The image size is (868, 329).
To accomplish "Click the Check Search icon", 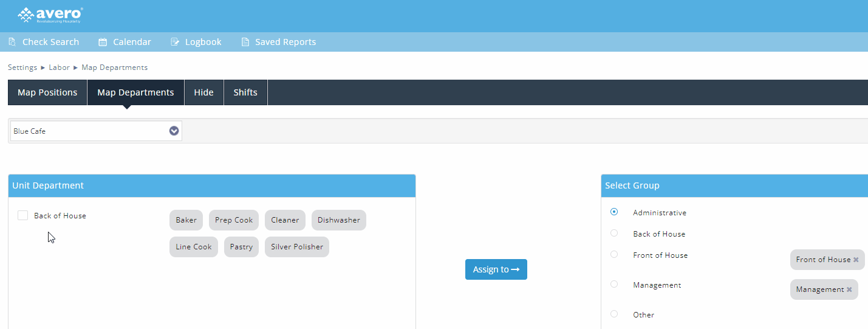I will (12, 42).
